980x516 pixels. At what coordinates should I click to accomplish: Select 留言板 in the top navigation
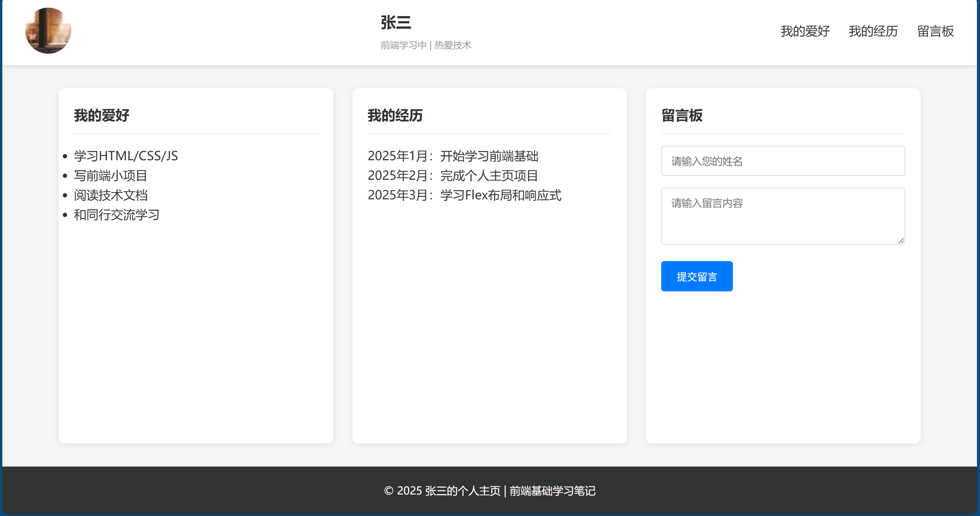point(935,31)
